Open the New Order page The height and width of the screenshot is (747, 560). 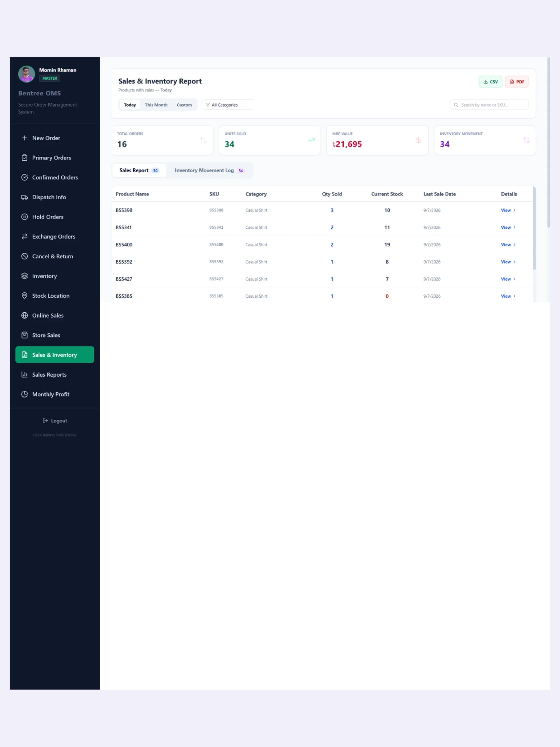pyautogui.click(x=55, y=138)
